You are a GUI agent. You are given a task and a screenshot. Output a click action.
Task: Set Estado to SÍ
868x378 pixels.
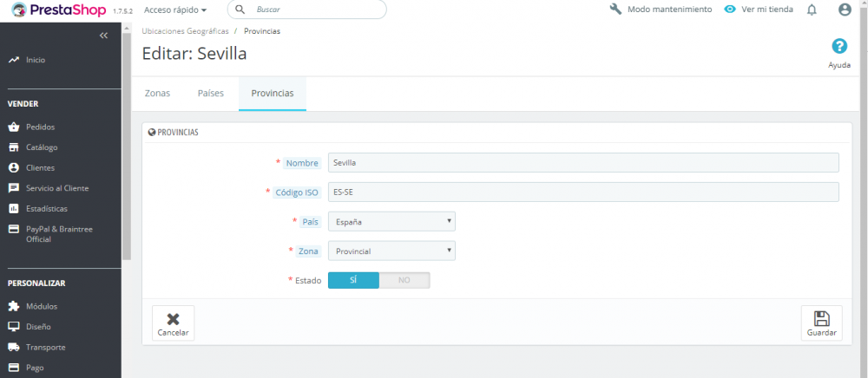354,280
